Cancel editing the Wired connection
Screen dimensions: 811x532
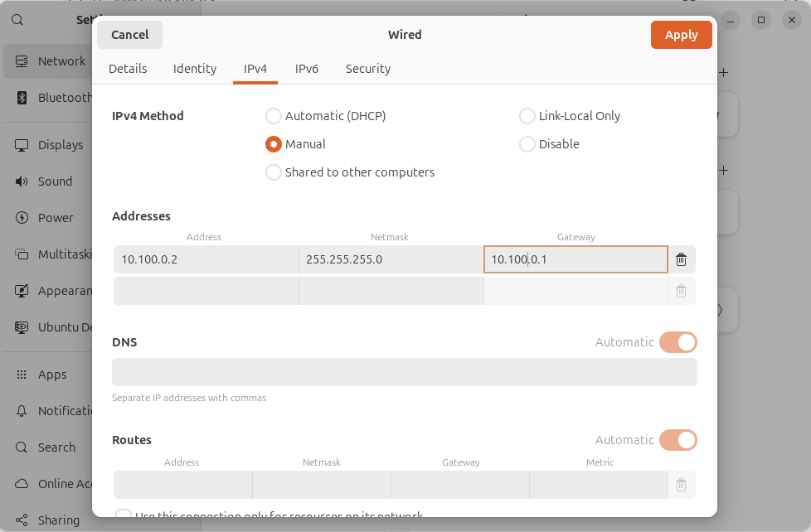coord(129,35)
